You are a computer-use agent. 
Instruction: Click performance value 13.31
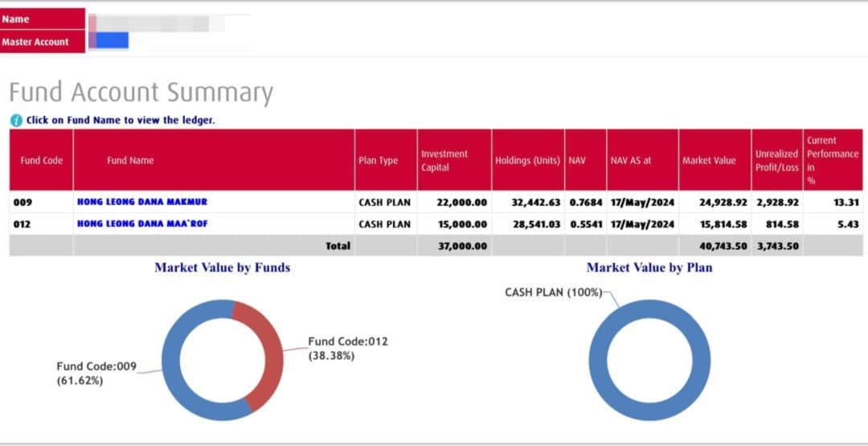(846, 203)
